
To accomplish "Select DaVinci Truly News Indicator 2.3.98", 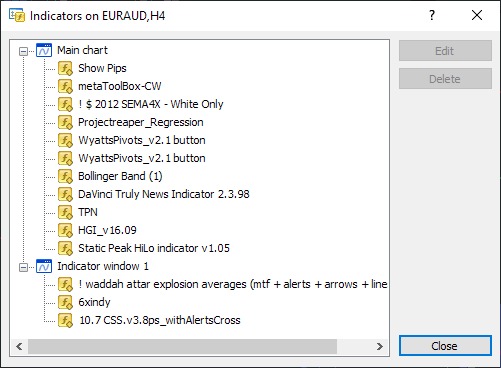I will (164, 194).
